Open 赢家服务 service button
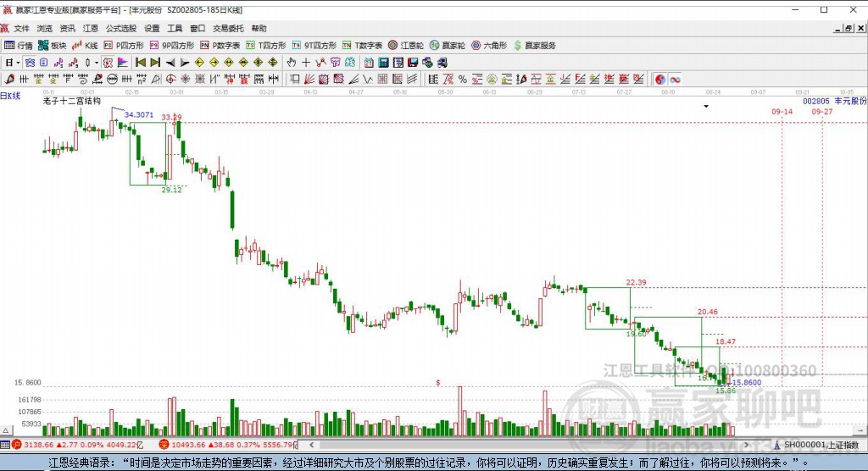This screenshot has width=868, height=471. [x=535, y=45]
